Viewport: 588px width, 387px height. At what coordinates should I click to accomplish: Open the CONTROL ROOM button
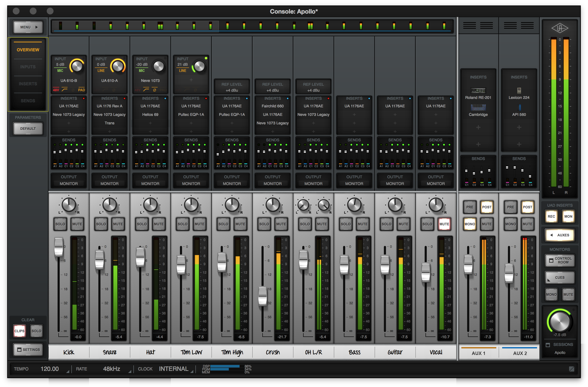(x=560, y=260)
